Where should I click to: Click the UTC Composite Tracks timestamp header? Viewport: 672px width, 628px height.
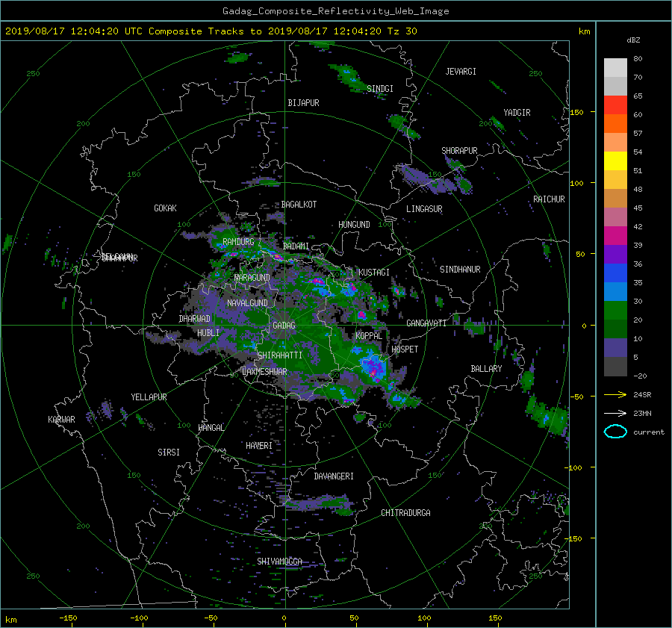211,31
